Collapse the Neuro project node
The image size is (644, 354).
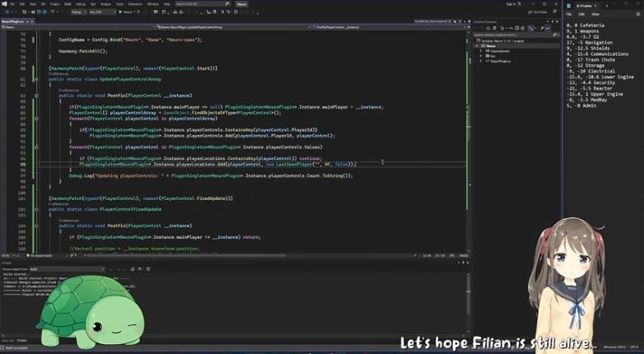(477, 46)
